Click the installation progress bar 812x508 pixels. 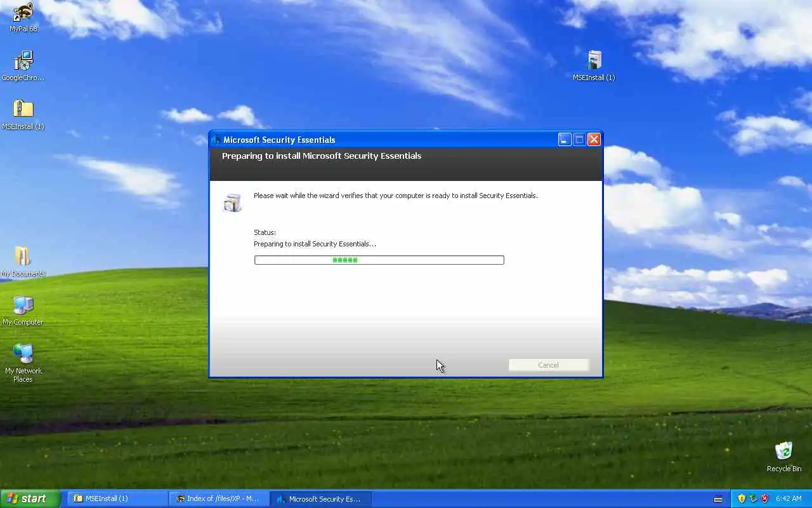click(x=379, y=260)
